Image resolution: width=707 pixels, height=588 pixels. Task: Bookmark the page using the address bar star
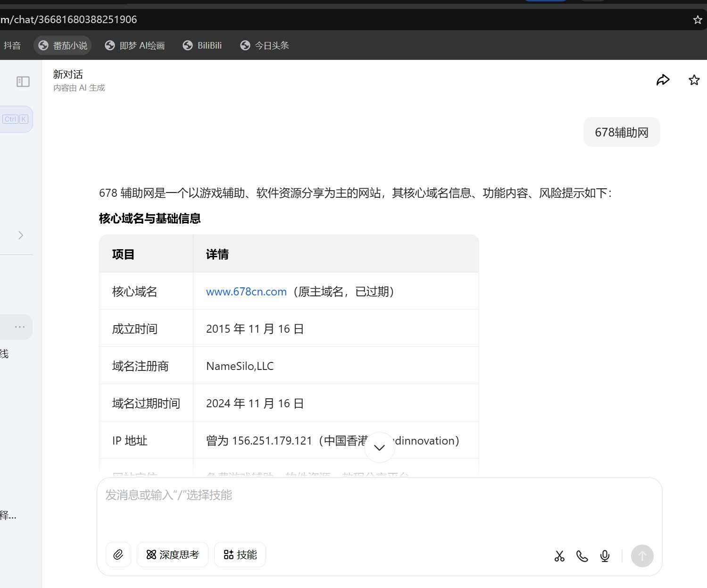click(697, 19)
